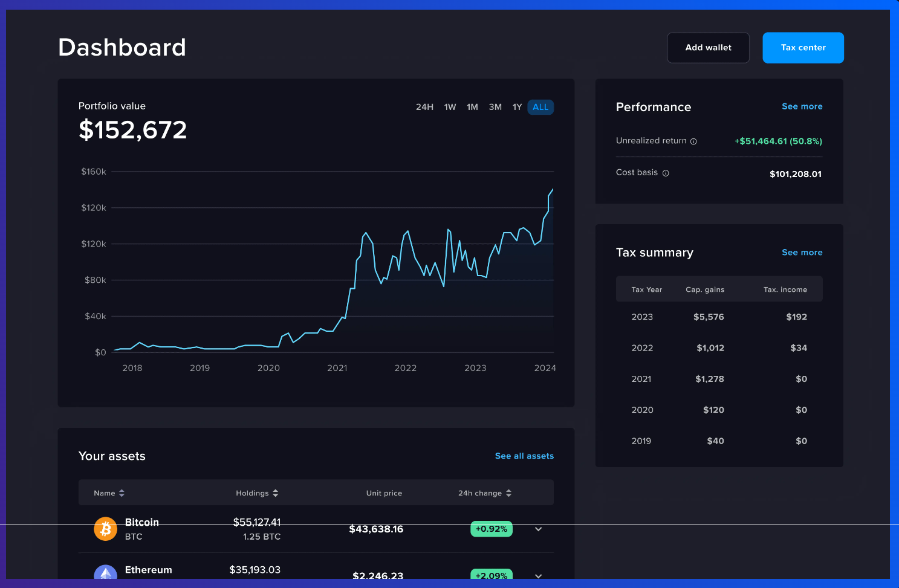Click the $152,672 portfolio value
The width and height of the screenshot is (899, 588).
point(133,130)
